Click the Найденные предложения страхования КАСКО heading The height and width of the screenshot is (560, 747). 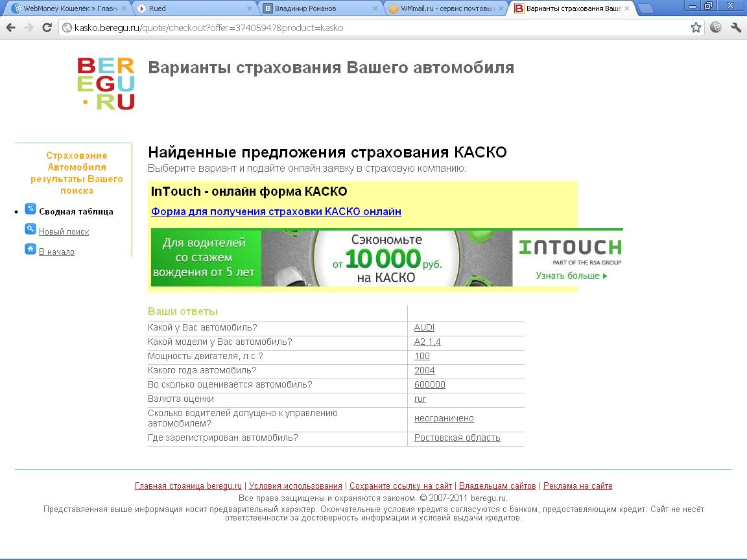point(327,152)
